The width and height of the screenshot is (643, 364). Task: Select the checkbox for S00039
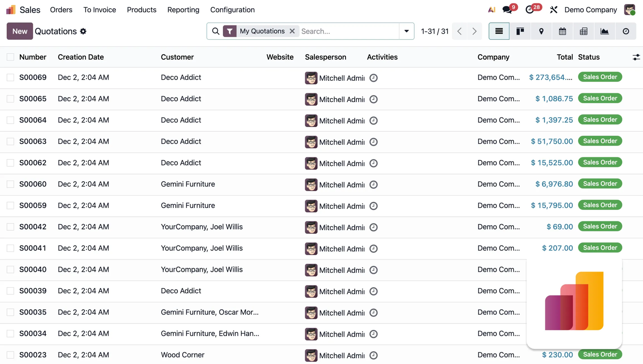tap(10, 291)
